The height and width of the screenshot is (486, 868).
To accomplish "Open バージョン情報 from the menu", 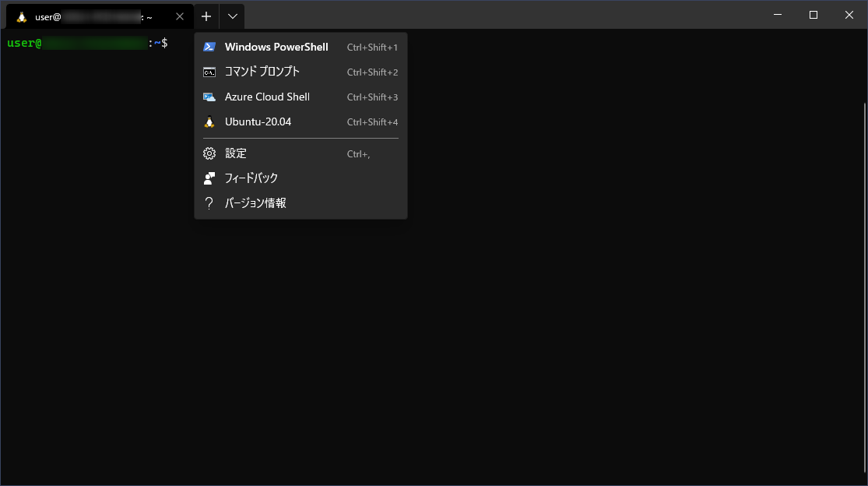I will tap(255, 202).
